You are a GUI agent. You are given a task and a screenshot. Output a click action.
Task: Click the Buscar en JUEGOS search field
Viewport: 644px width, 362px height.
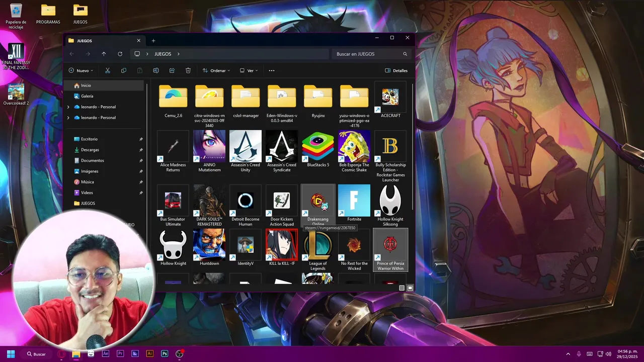point(371,54)
